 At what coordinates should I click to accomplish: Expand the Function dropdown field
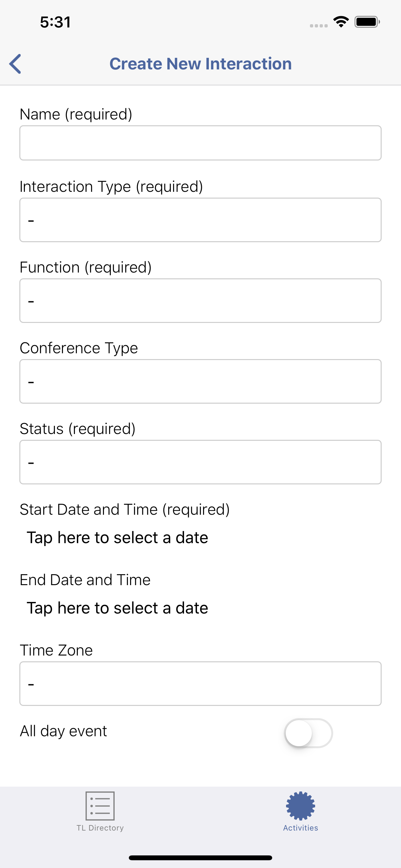(x=200, y=301)
